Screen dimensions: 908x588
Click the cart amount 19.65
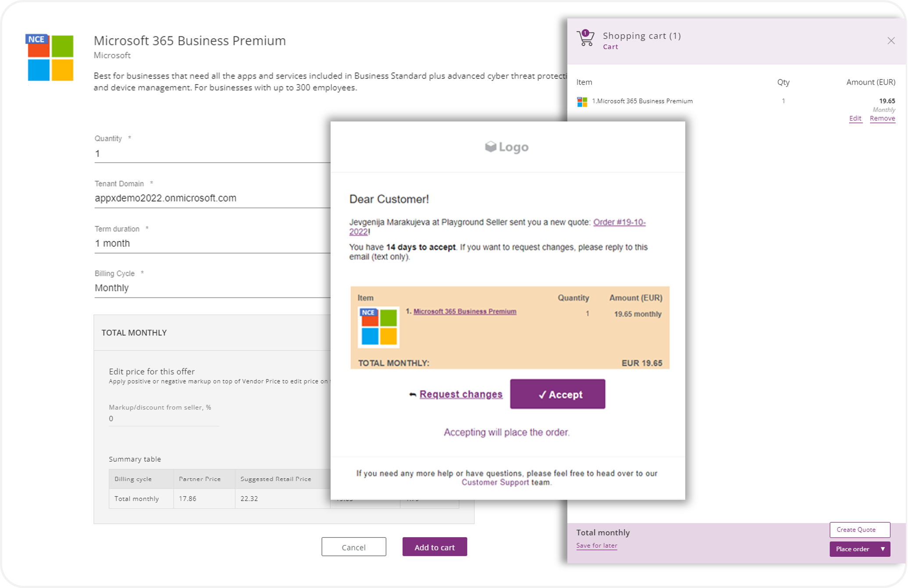pos(887,101)
